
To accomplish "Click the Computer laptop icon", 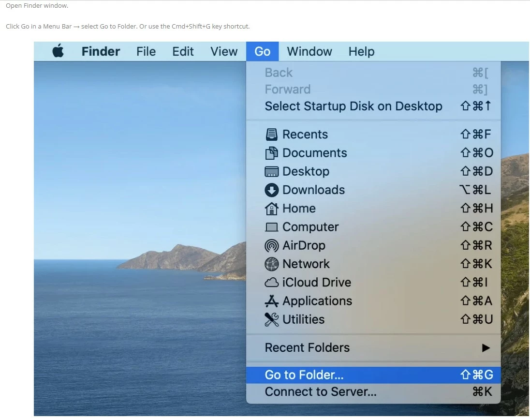I will [271, 227].
